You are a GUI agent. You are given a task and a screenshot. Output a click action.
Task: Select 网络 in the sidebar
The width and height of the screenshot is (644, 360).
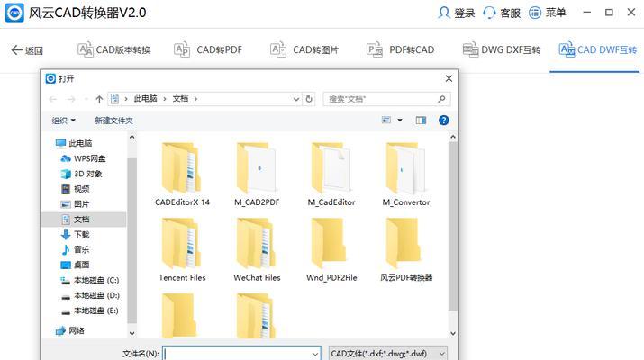(70, 330)
